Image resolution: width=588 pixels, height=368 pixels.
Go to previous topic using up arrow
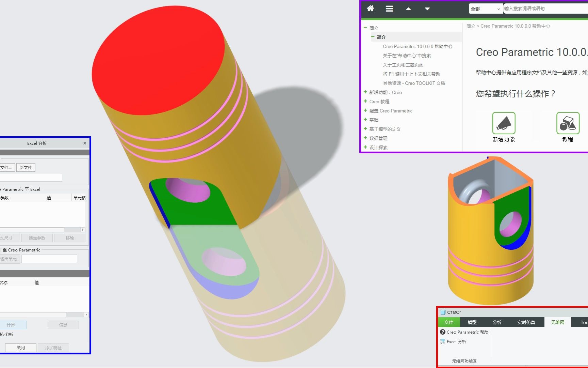[x=408, y=9]
